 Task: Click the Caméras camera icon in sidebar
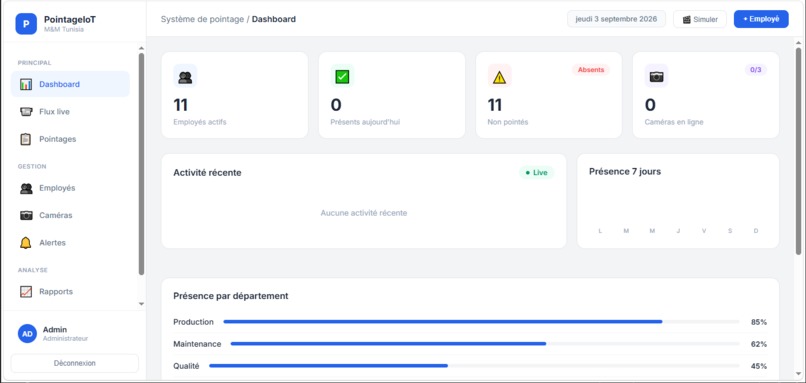tap(26, 215)
